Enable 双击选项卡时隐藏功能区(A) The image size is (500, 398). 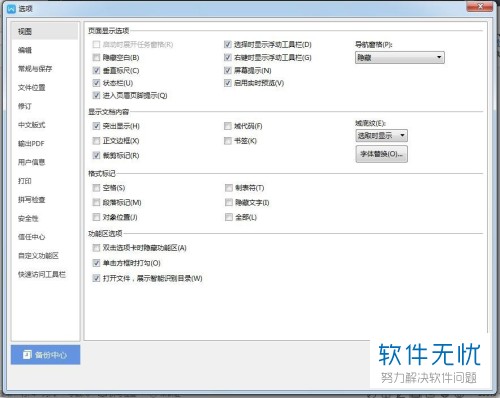96,248
